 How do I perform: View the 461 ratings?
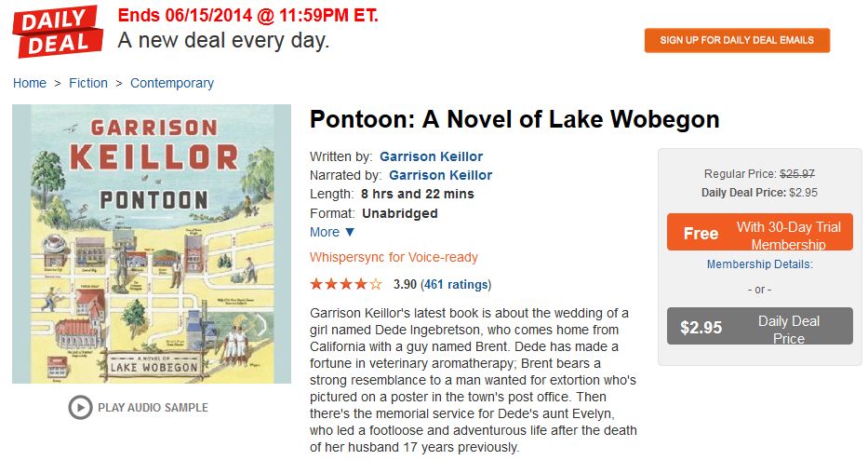456,284
